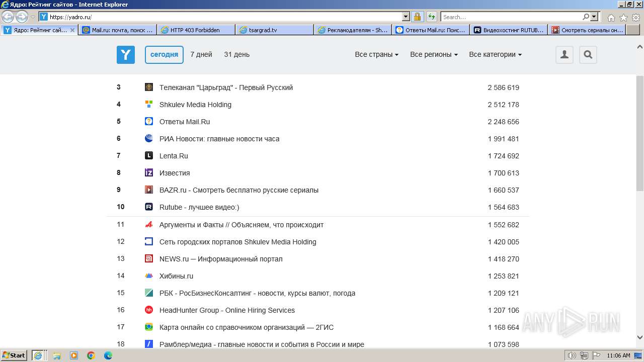Open the search provider dropdown arrow
The width and height of the screenshot is (644, 362).
tap(595, 17)
